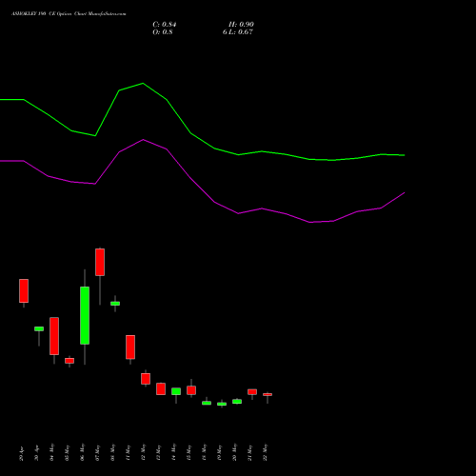Screen dimensions: 476x476
Task: Select the 14 May green candlestick
Action: point(176,391)
